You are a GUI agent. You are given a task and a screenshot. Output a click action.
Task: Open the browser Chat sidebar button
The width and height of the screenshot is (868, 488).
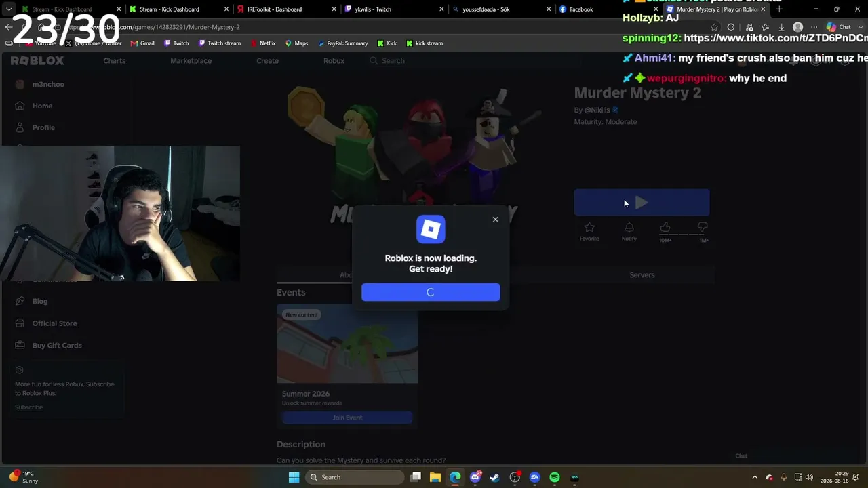coord(839,27)
